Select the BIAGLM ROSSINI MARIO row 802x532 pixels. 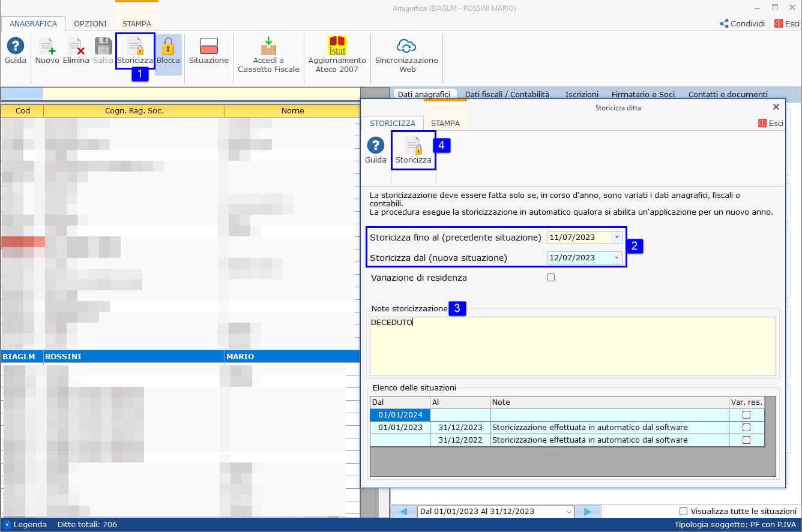180,356
